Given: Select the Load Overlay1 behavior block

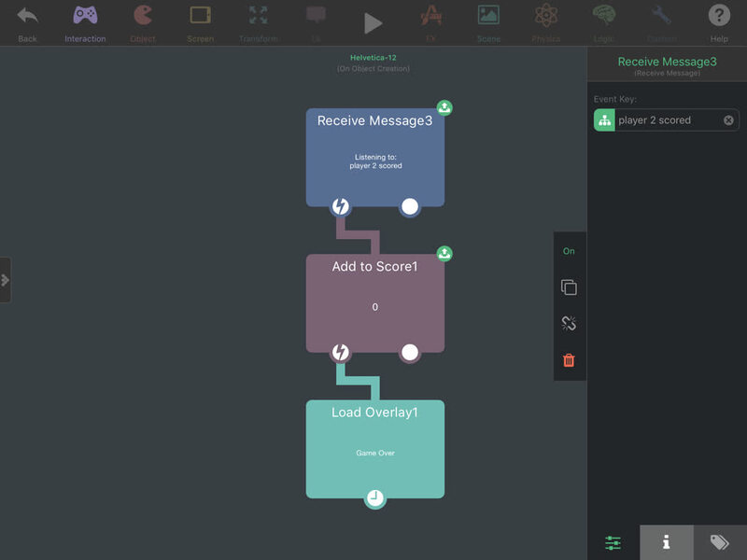Looking at the screenshot, I should [x=375, y=449].
